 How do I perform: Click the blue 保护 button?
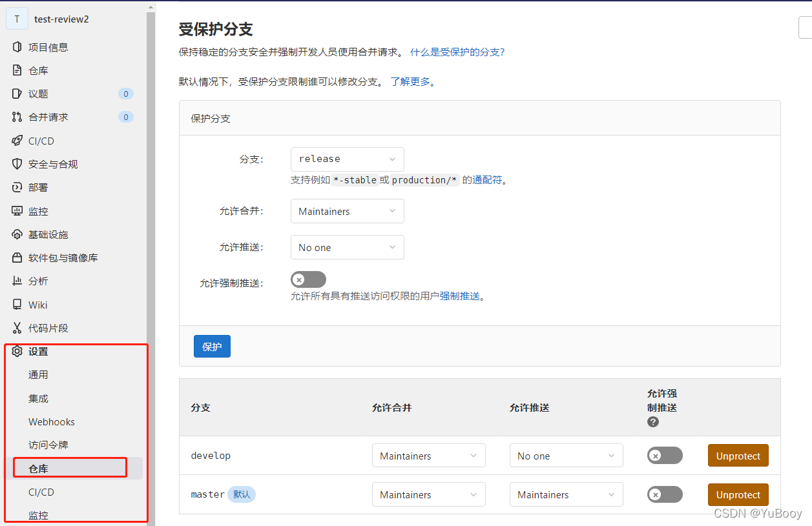click(212, 347)
